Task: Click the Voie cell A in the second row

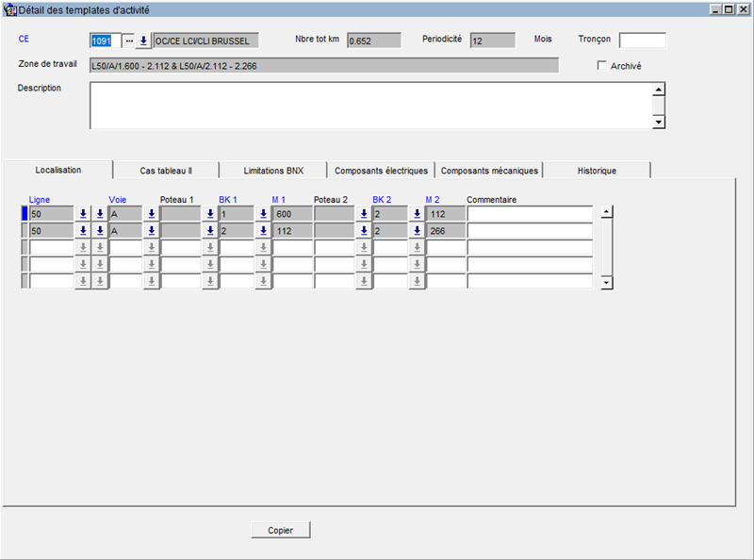Action: (x=125, y=231)
